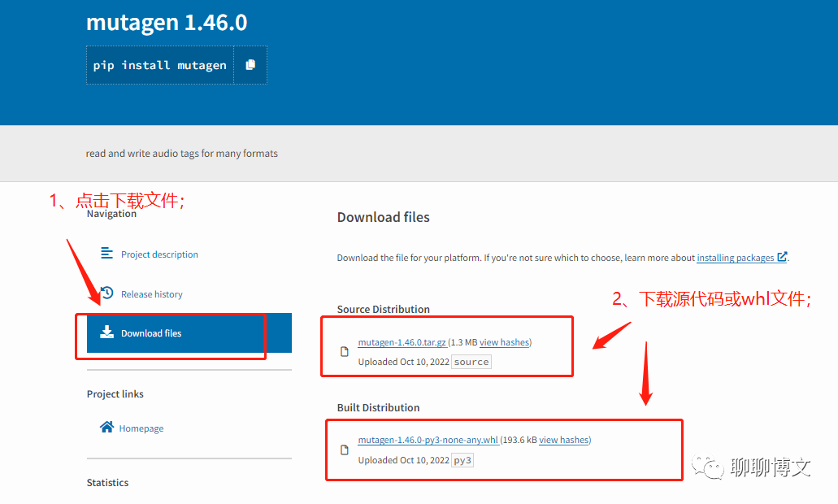Screen dimensions: 838x504
Task: Copy the pip install command icon
Action: coord(250,65)
